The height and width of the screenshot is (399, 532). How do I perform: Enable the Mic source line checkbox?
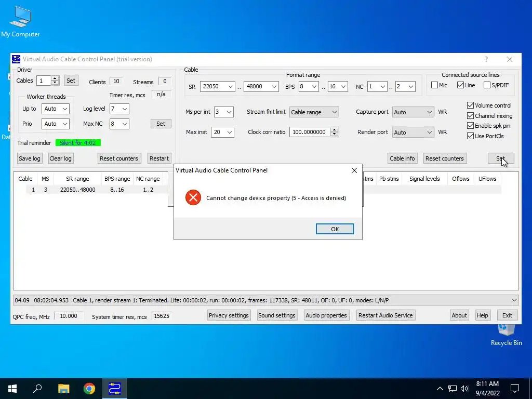(x=434, y=85)
